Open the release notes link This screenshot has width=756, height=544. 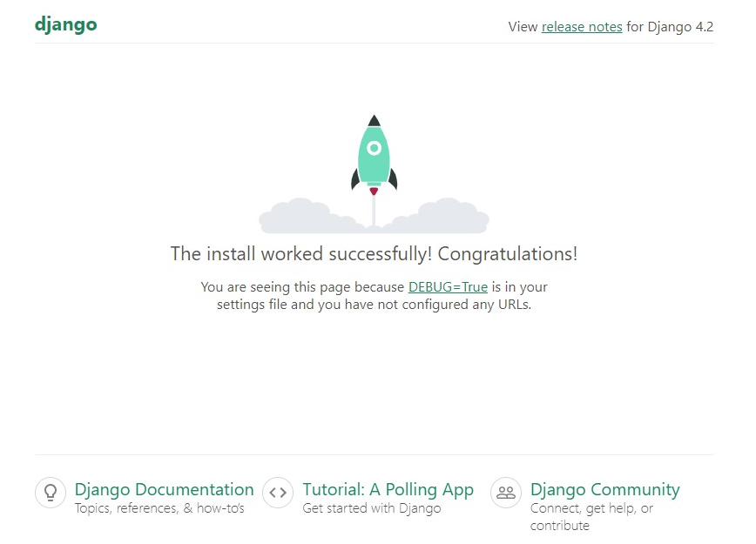[582, 27]
